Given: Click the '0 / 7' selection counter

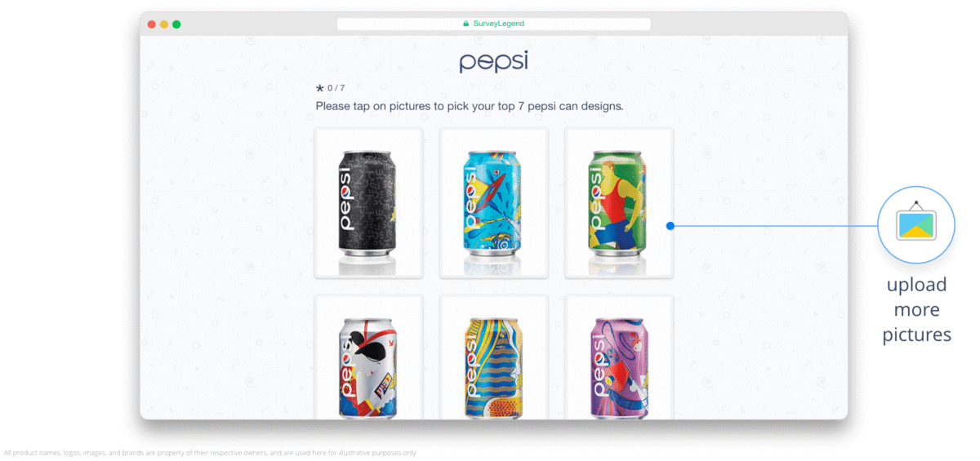Looking at the screenshot, I should (x=336, y=88).
